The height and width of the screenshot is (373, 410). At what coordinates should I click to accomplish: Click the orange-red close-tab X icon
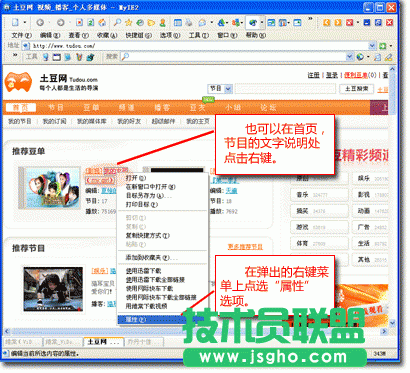[349, 22]
